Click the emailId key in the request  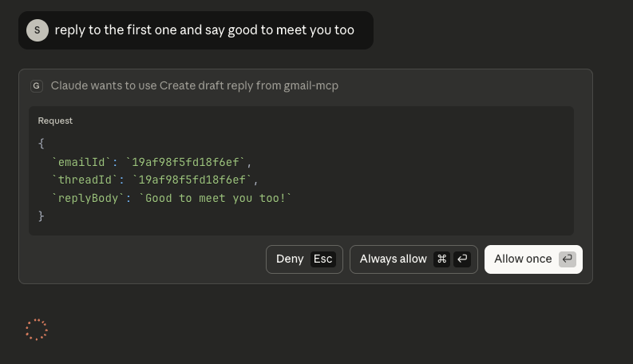(81, 162)
